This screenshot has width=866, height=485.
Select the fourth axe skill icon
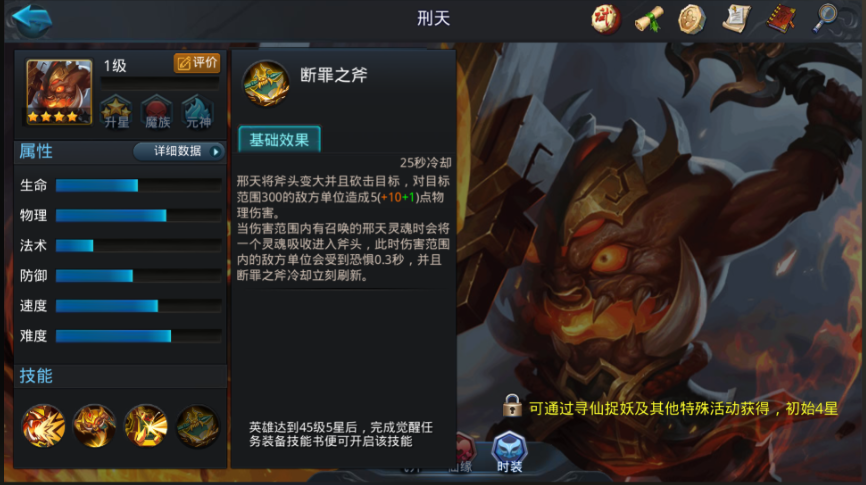(197, 426)
